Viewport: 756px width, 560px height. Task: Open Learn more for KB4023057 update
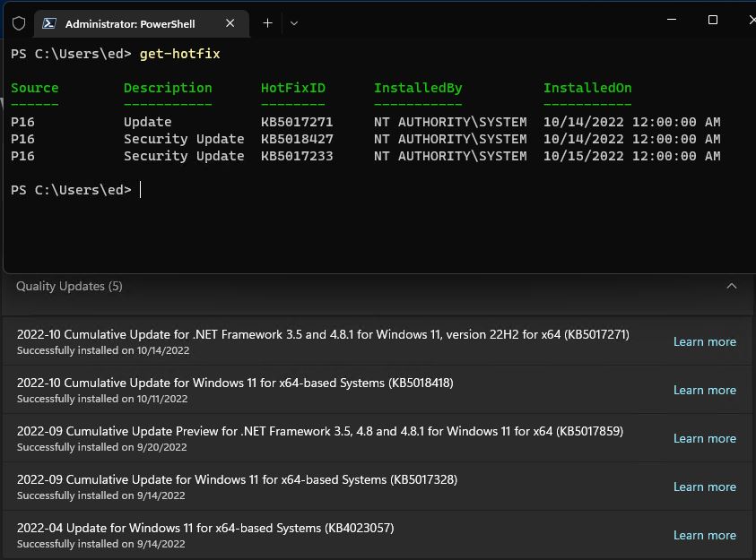pos(705,535)
